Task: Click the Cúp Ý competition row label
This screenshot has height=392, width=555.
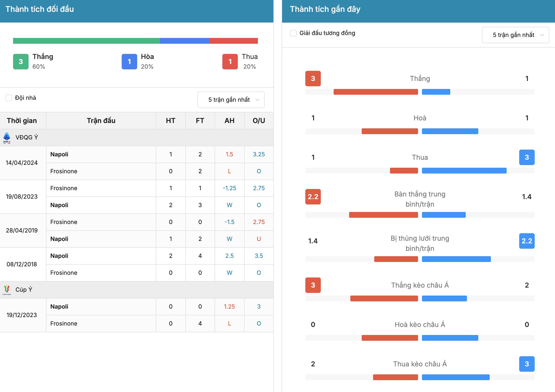Action: (24, 290)
